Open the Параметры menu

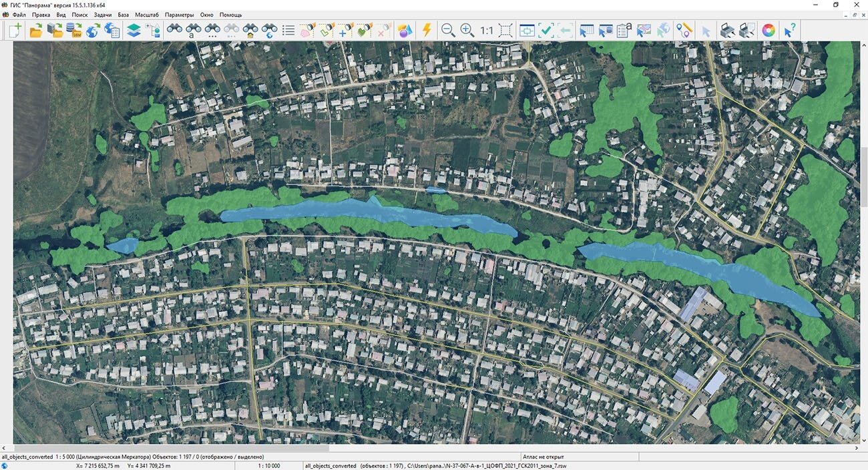tap(179, 15)
